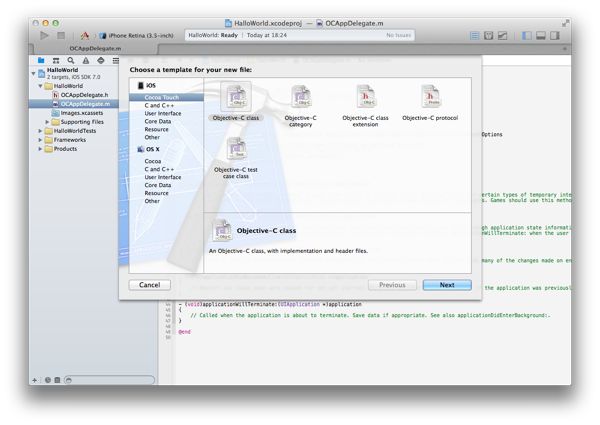Run the project with the Play button

tap(44, 36)
